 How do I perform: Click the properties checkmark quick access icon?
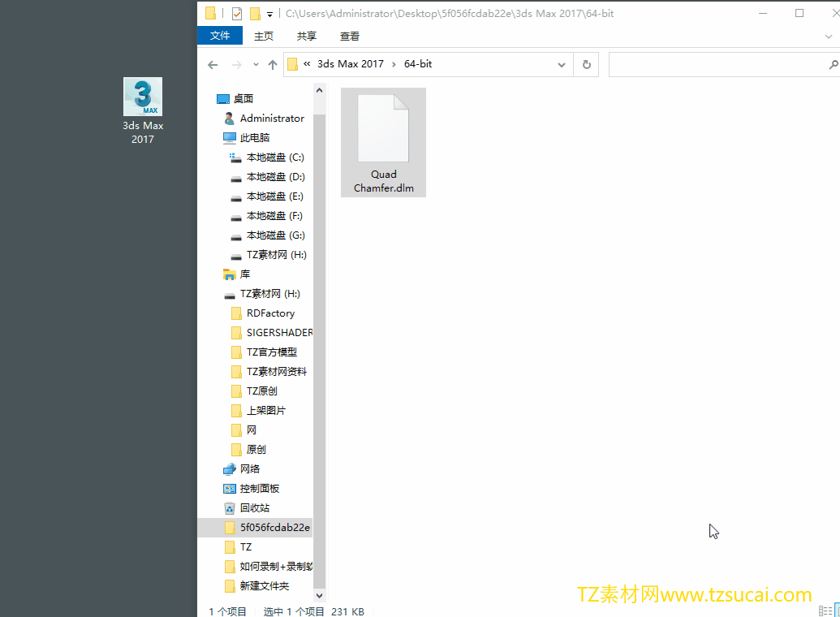click(237, 14)
